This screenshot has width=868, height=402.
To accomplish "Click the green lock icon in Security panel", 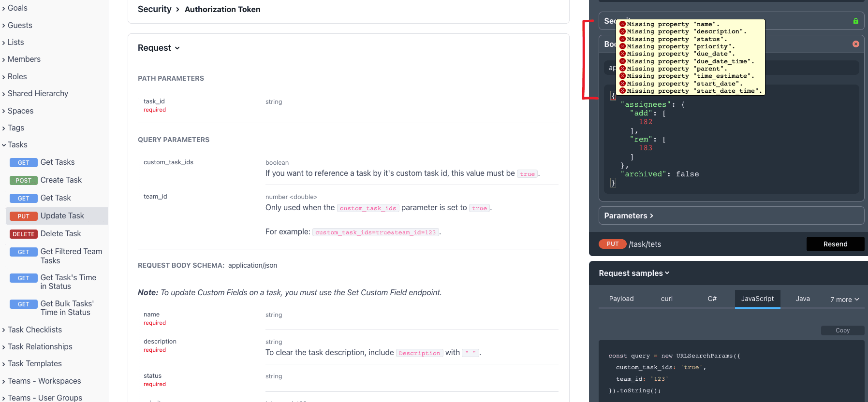I will (855, 21).
